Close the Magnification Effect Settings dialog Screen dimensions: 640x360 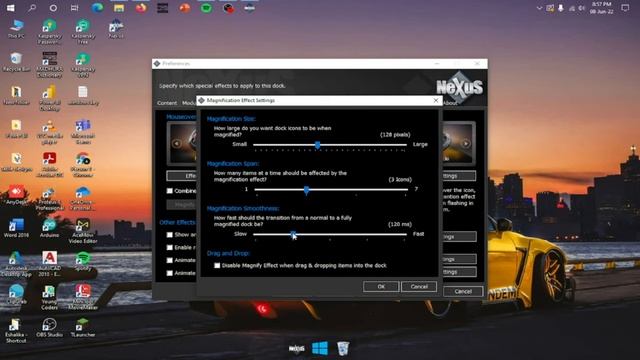coord(436,100)
